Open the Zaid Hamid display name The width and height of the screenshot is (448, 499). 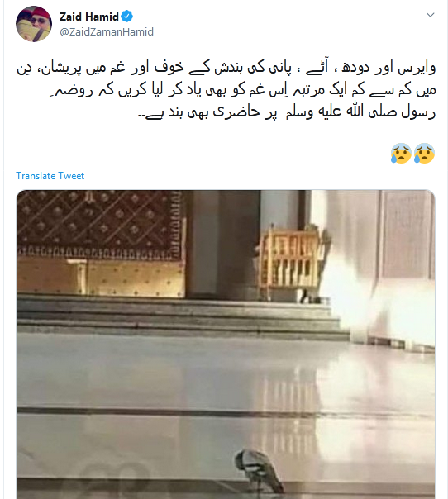pyautogui.click(x=88, y=17)
